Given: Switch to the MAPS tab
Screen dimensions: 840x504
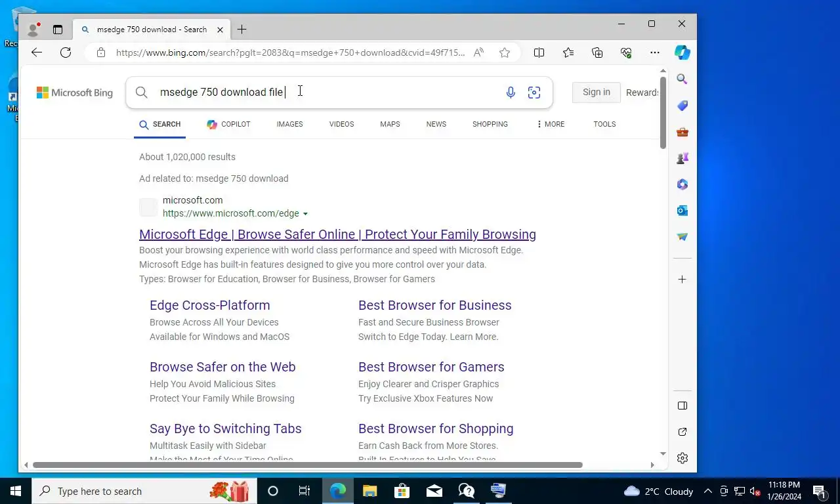Looking at the screenshot, I should click(x=390, y=124).
